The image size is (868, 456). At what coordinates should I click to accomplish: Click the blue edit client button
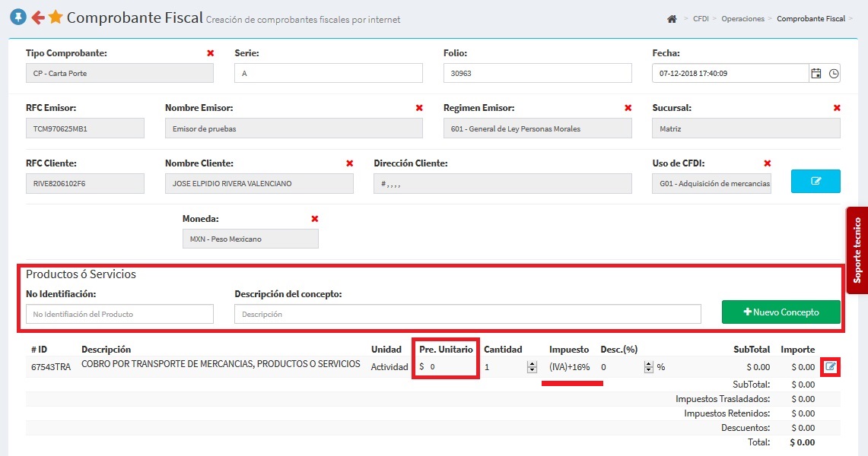[x=816, y=182]
